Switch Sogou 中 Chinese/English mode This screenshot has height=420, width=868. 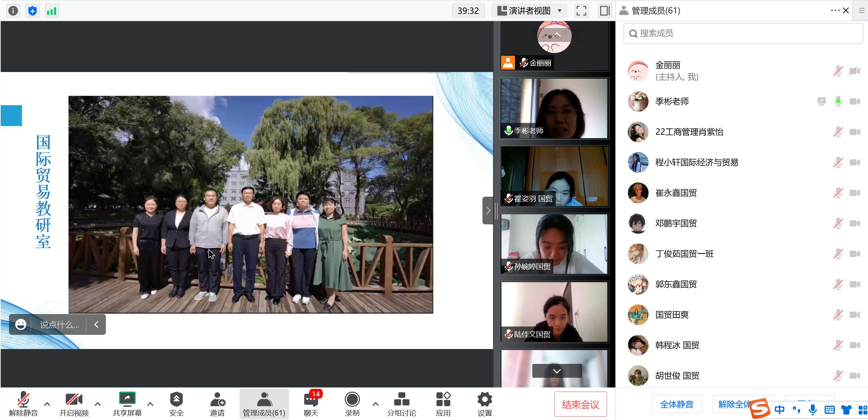[780, 410]
